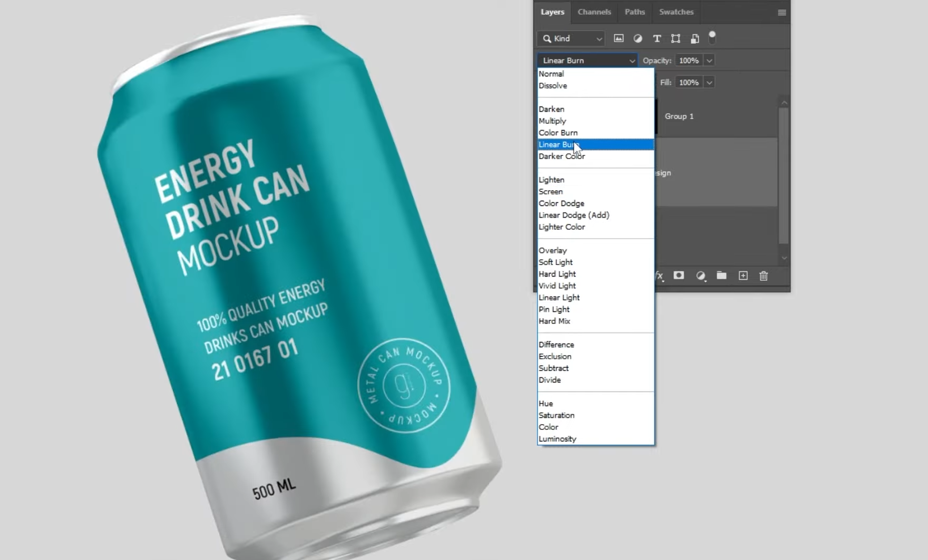
Task: Choose Subtract blend mode
Action: click(595, 368)
